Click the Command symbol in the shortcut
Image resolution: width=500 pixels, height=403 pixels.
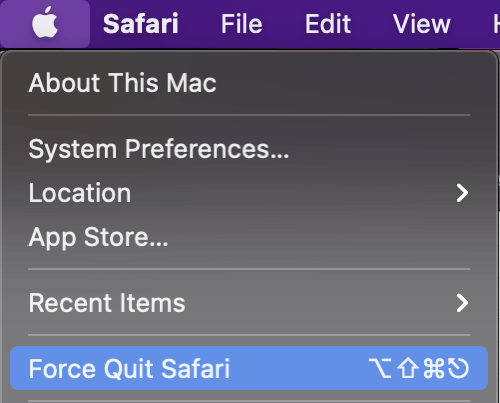434,368
